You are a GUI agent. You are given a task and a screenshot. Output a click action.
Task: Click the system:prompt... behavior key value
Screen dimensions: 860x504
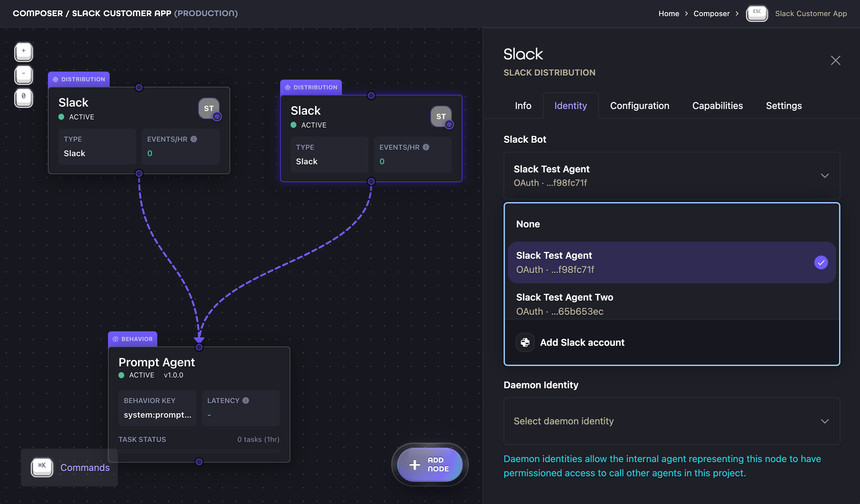157,415
